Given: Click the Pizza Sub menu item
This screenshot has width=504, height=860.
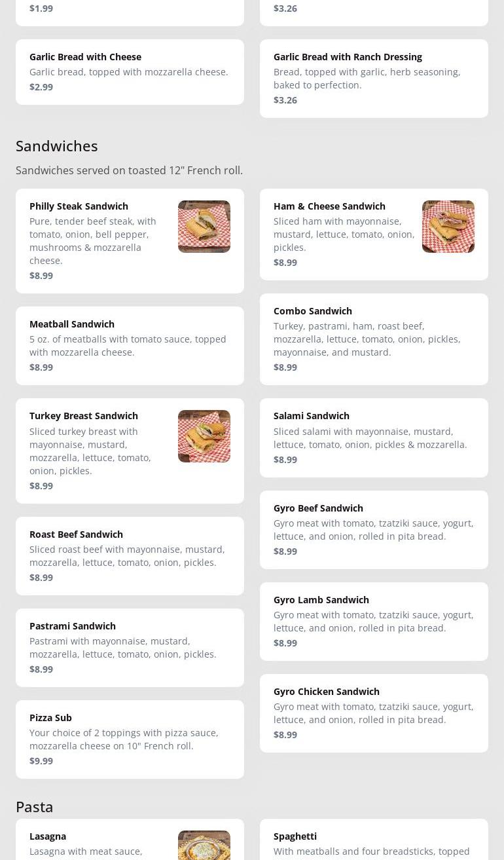Looking at the screenshot, I should click(x=51, y=718).
